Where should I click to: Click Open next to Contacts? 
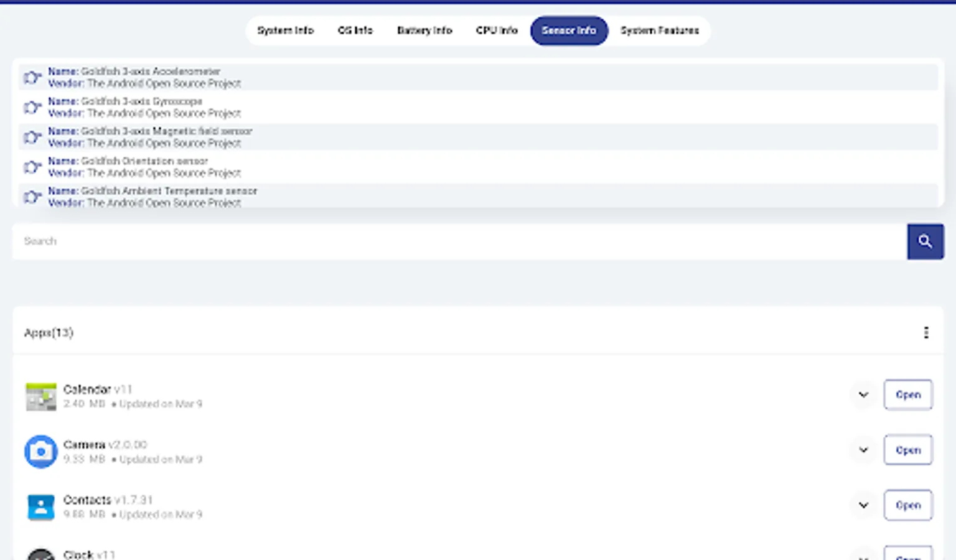[908, 505]
